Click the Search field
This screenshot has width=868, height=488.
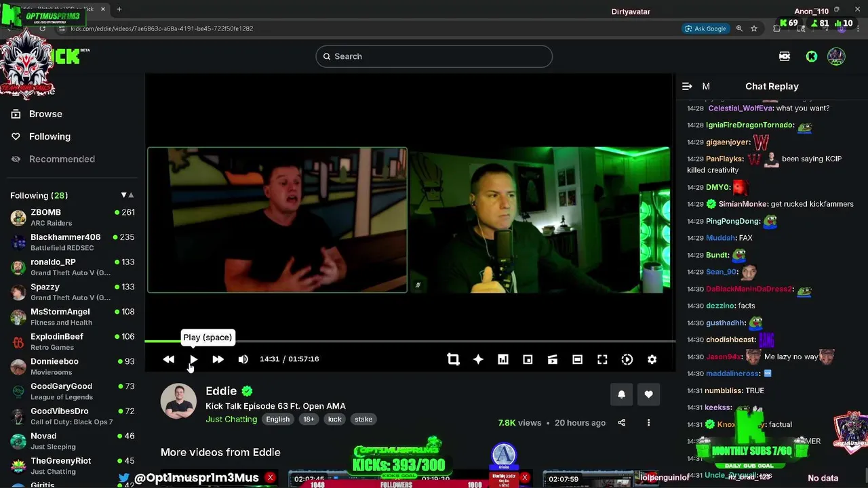pos(434,56)
